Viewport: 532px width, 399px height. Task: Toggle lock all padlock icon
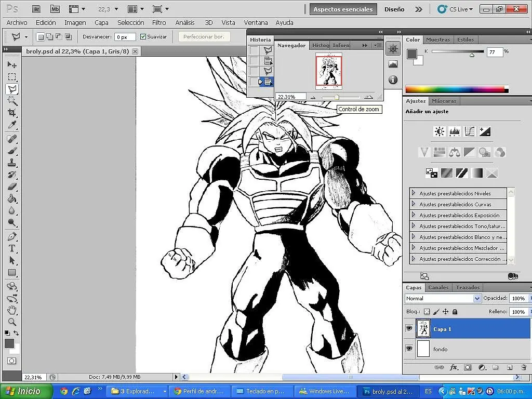click(455, 312)
